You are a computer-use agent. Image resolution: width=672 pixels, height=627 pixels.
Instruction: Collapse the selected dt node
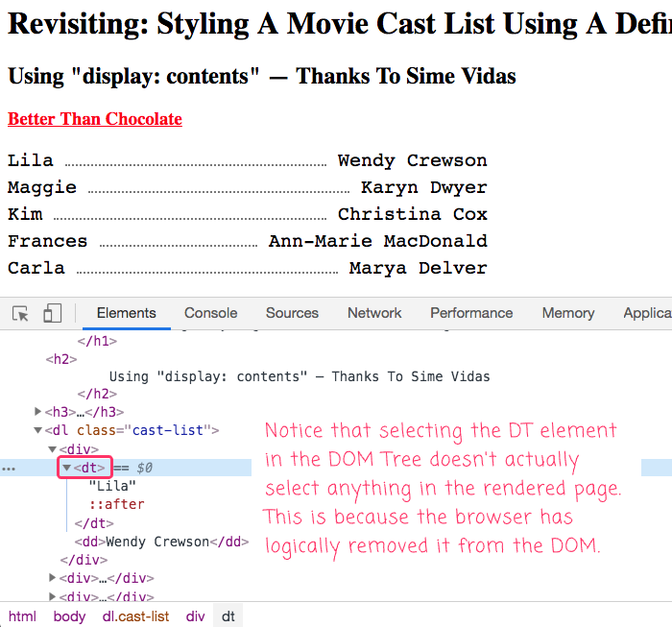pyautogui.click(x=66, y=468)
